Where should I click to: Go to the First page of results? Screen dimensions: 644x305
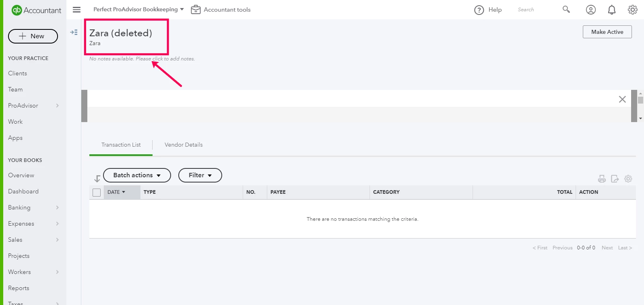coord(540,248)
